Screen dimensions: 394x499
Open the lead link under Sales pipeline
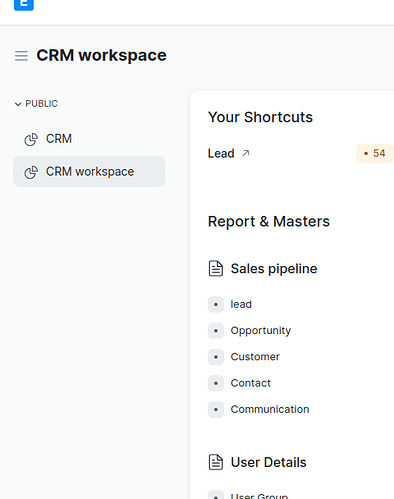[x=241, y=304]
